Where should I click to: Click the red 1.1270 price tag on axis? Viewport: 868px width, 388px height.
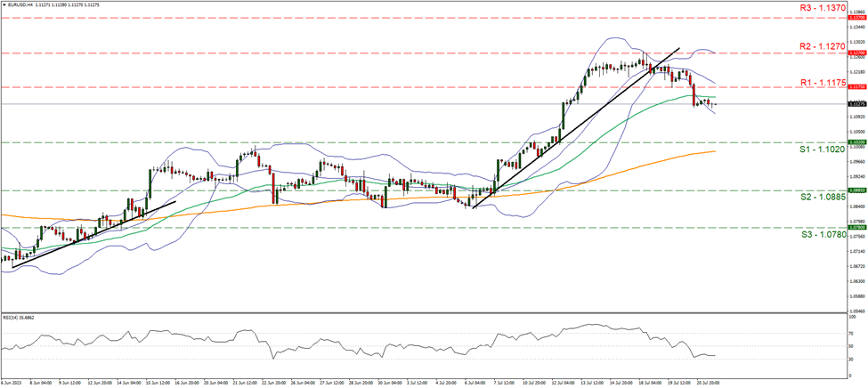tap(857, 53)
